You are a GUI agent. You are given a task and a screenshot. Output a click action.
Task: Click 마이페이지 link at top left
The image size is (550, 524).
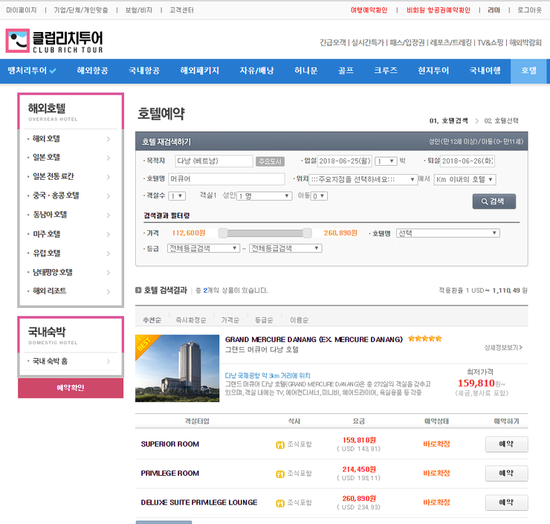(x=21, y=10)
